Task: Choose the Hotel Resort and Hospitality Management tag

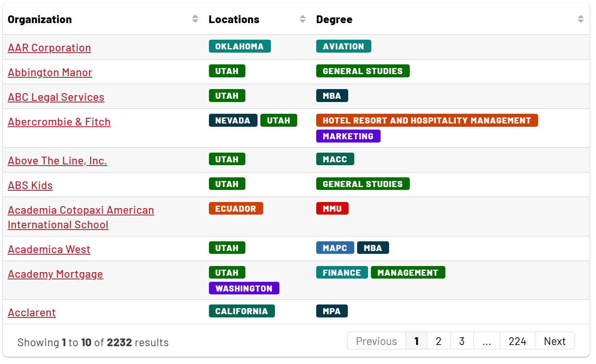Action: coord(426,121)
